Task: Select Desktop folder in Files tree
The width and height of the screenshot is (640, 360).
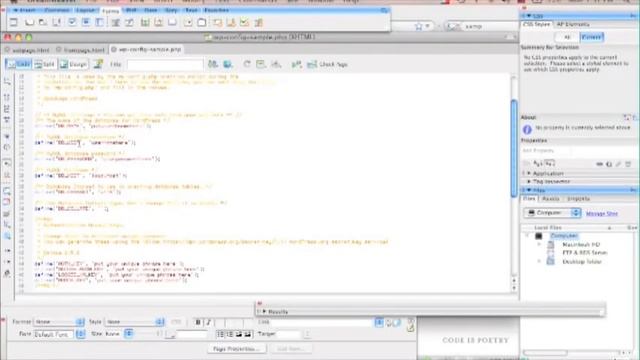Action: (x=582, y=262)
